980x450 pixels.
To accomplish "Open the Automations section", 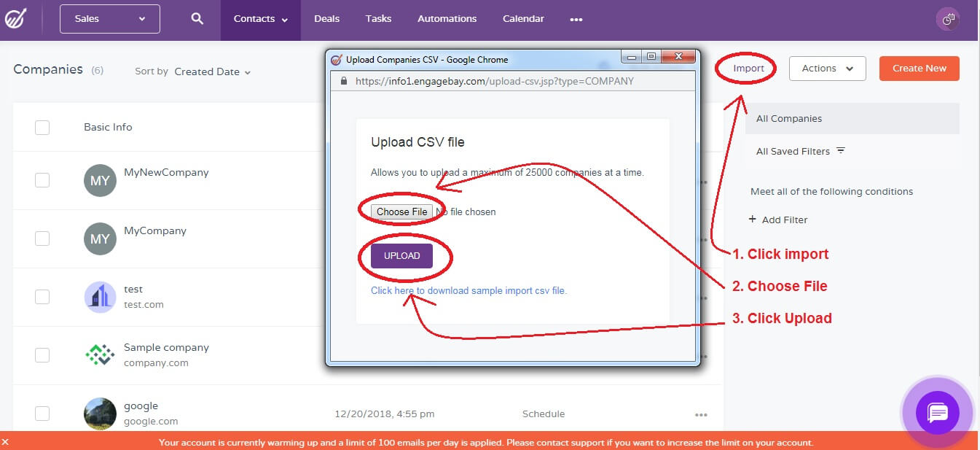I will click(x=447, y=18).
